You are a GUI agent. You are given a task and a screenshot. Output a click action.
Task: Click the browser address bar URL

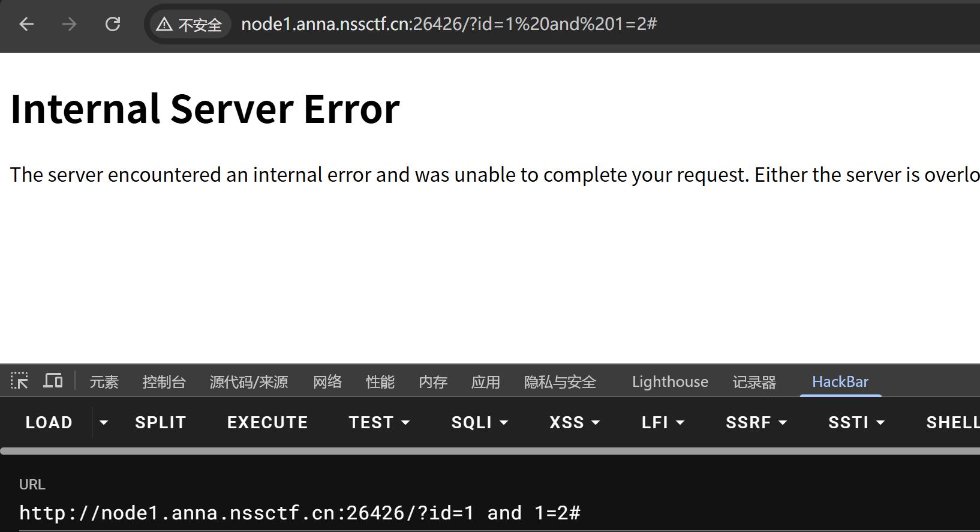[x=449, y=24]
